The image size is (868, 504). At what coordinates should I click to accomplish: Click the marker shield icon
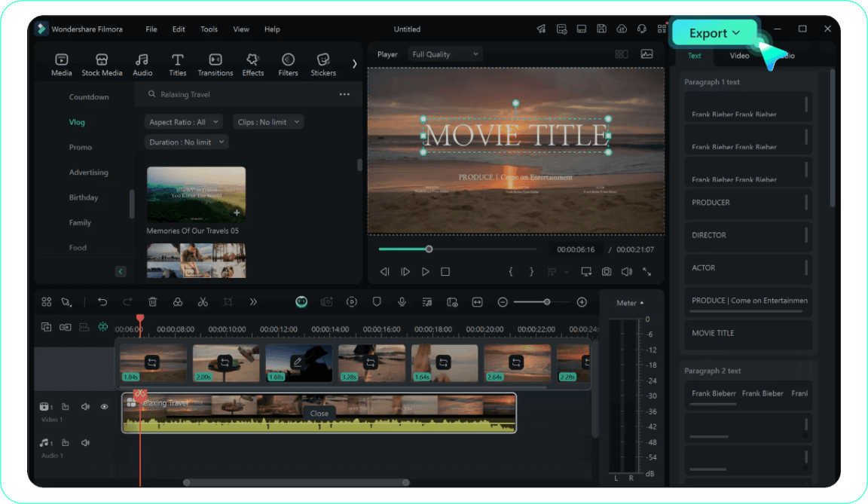[x=377, y=301]
